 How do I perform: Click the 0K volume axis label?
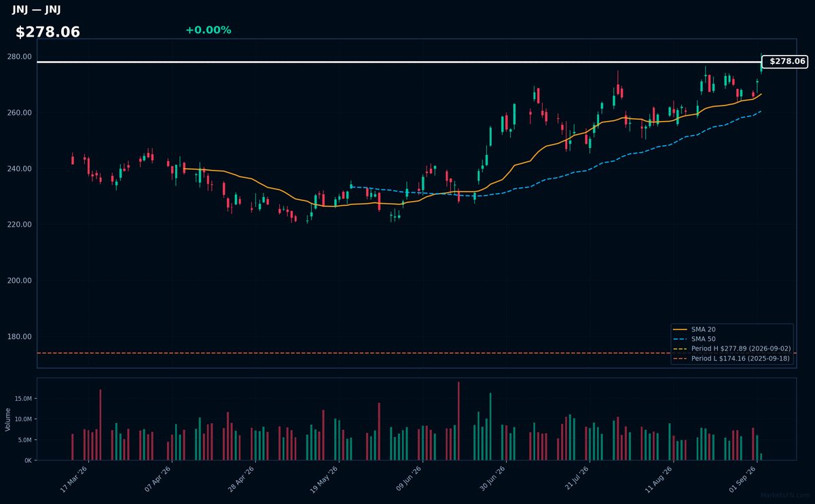point(28,461)
